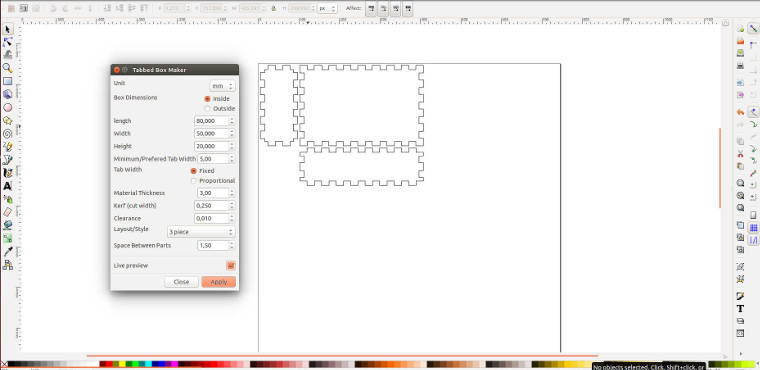Click the Close button in dialog
The width and height of the screenshot is (760, 370).
[x=181, y=282]
